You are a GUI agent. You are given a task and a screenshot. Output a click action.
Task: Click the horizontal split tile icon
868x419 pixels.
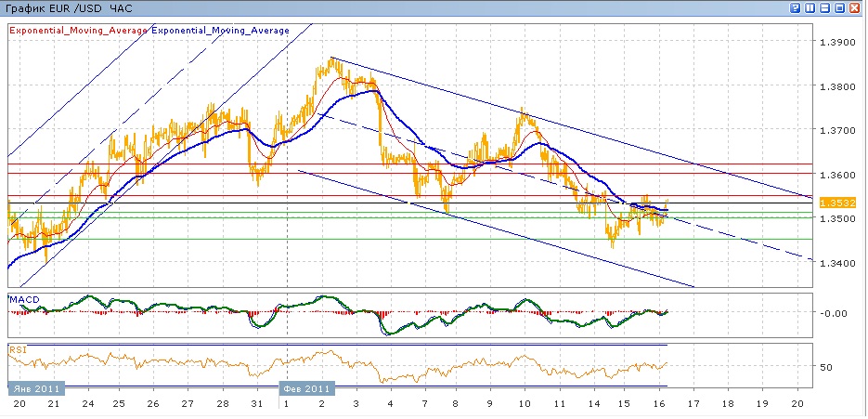(825, 7)
